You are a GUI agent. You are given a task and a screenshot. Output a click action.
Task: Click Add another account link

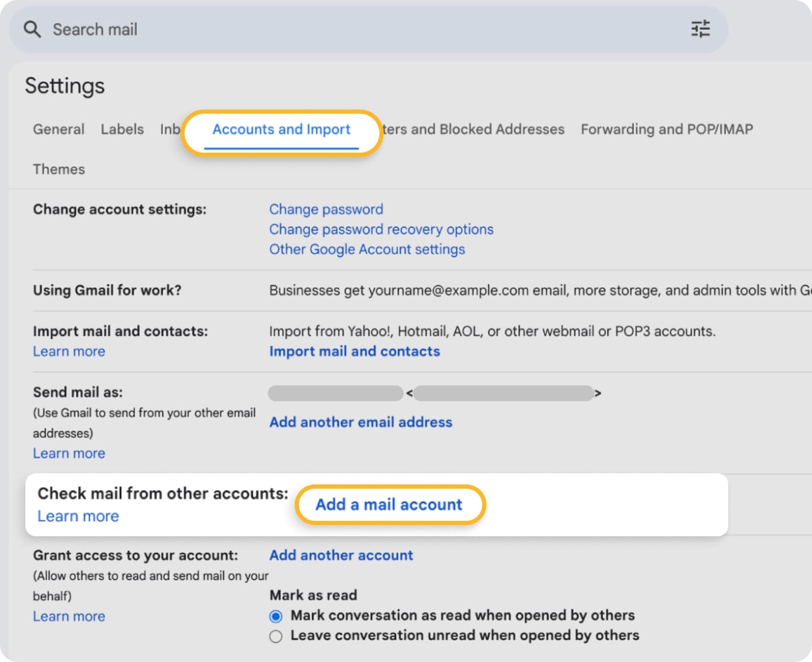click(341, 555)
